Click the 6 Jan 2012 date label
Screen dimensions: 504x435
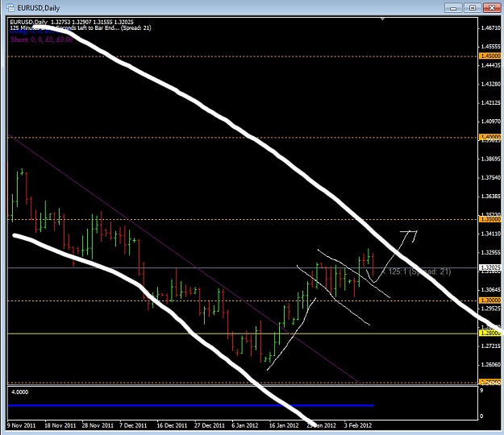[245, 425]
